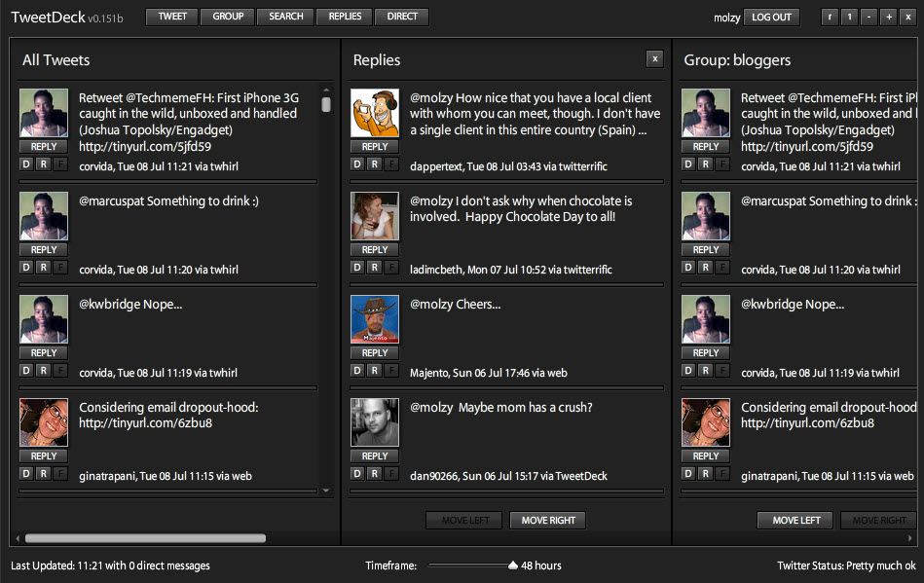Close the Replies column
The image size is (924, 583).
coord(654,59)
